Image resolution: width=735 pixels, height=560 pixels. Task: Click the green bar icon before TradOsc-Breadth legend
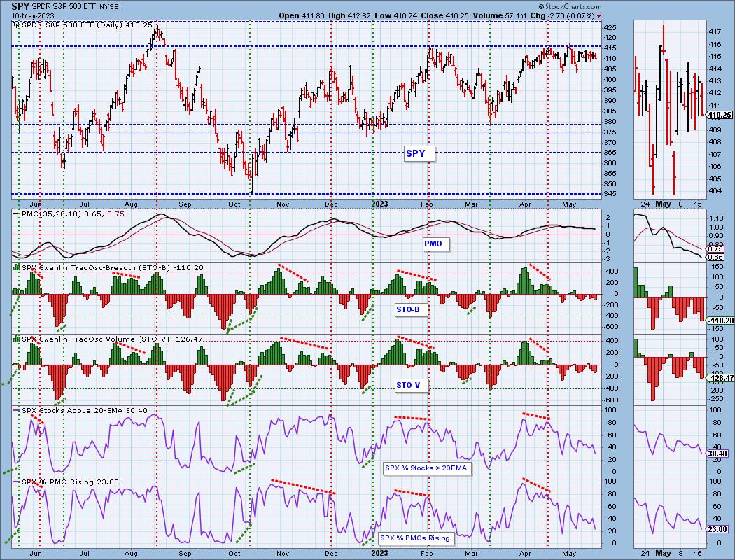tap(17, 267)
